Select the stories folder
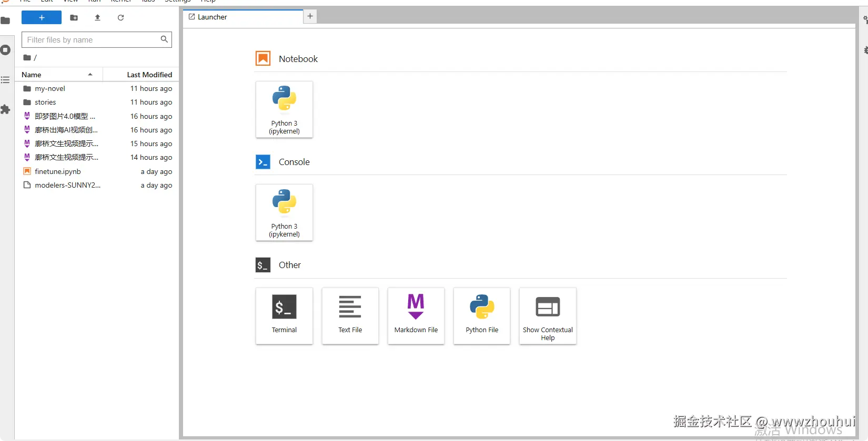868x441 pixels. point(97,102)
